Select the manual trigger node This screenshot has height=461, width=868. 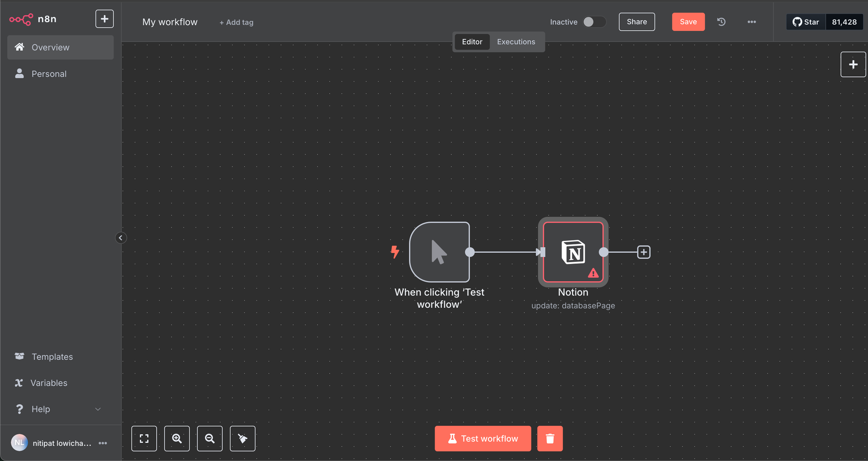[x=439, y=252]
